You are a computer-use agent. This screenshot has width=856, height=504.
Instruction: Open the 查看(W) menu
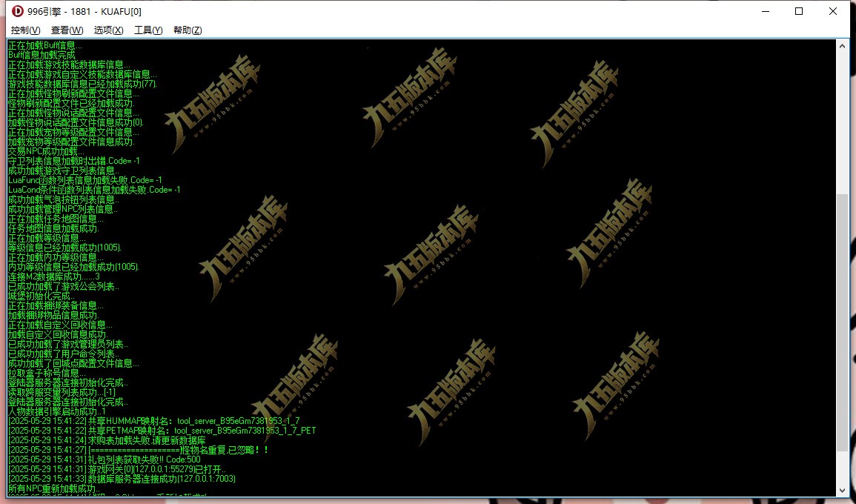click(x=67, y=30)
